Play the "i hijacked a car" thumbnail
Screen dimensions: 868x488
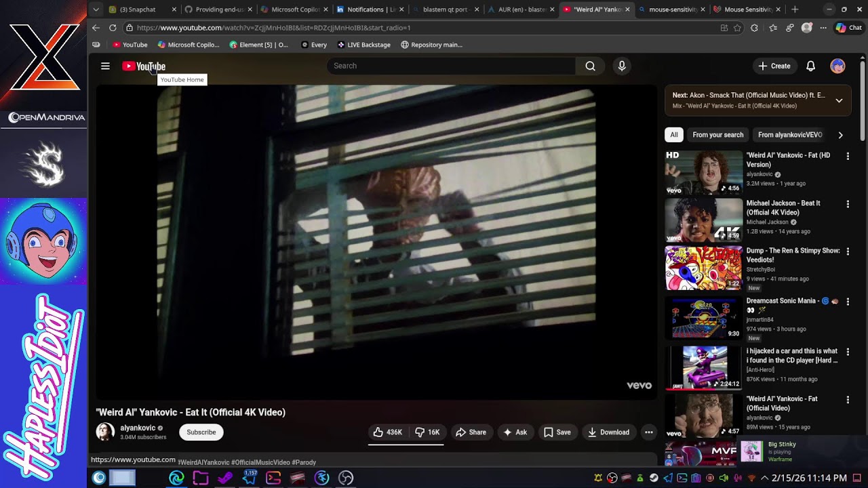coord(704,368)
